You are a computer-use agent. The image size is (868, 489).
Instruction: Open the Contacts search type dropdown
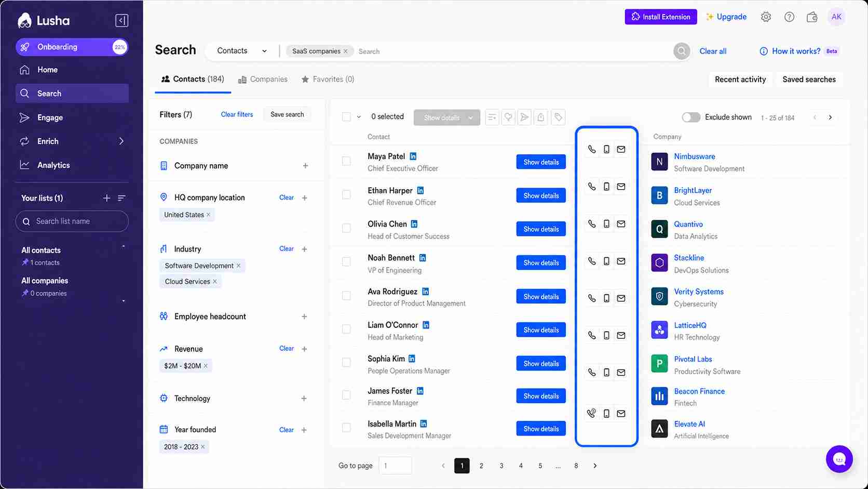click(x=242, y=51)
